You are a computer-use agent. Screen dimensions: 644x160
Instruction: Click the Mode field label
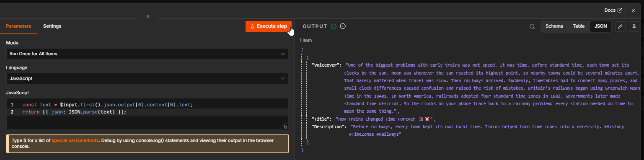pos(12,43)
